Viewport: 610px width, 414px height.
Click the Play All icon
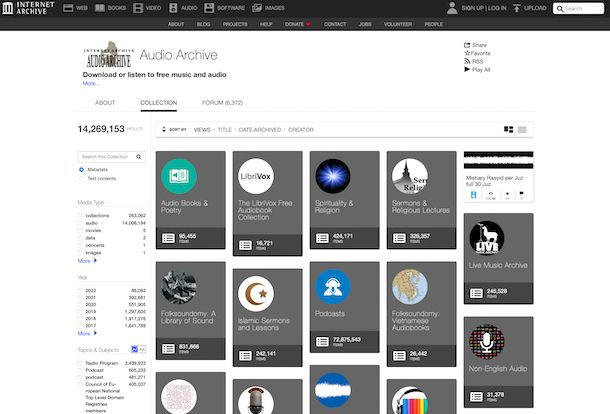pyautogui.click(x=467, y=69)
